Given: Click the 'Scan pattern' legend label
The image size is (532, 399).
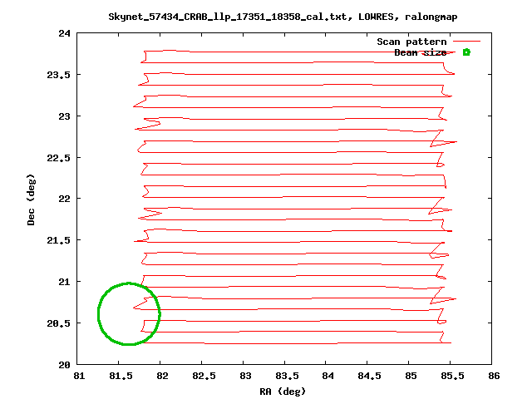Looking at the screenshot, I should point(411,42).
